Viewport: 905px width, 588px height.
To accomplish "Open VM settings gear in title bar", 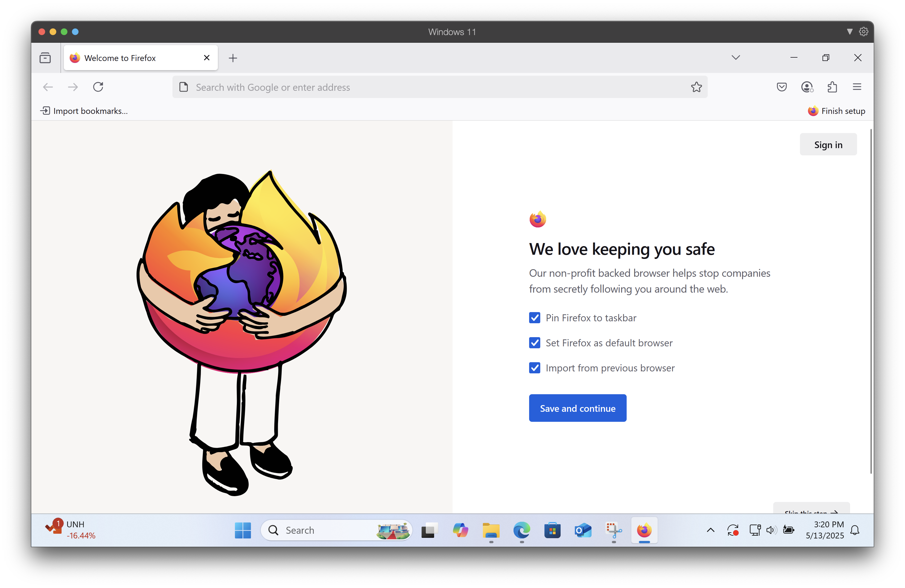I will pos(863,31).
